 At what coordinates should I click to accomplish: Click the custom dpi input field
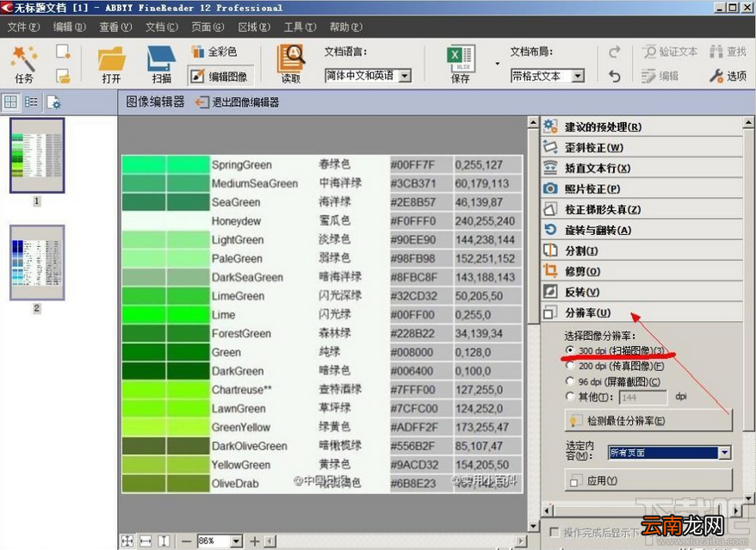pos(642,397)
